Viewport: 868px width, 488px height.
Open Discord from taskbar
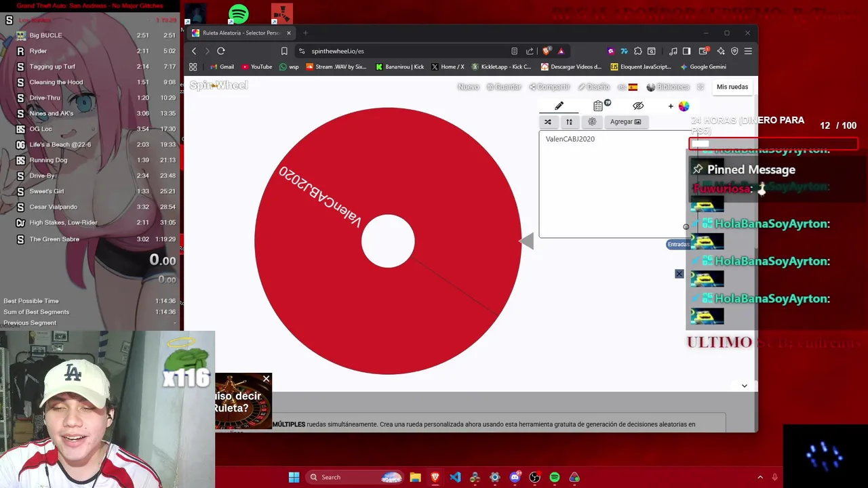click(515, 477)
